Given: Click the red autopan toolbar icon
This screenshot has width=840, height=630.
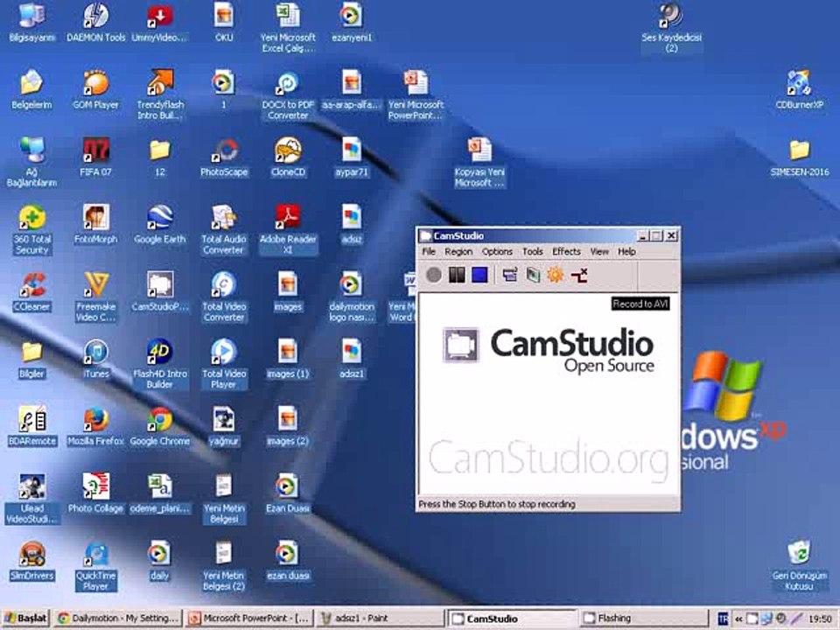Looking at the screenshot, I should pos(579,275).
